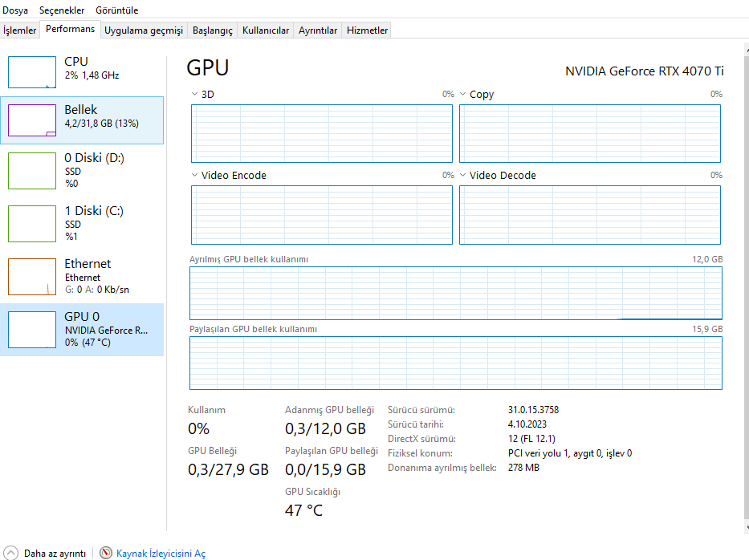Select the Ethernet network graph icon

coord(32,276)
